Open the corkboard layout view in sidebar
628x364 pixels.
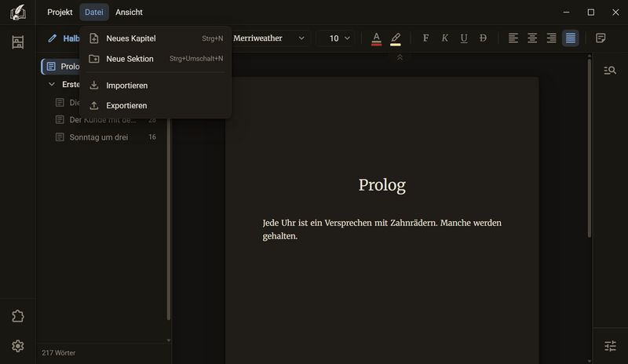click(17, 42)
